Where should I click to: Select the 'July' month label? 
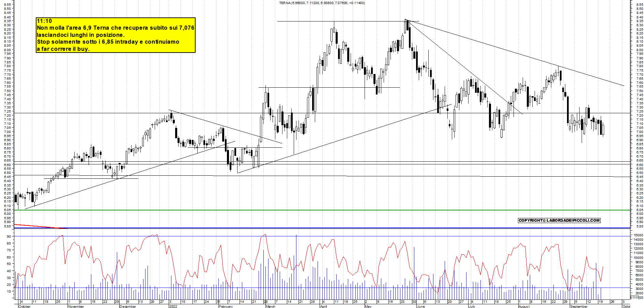click(472, 306)
